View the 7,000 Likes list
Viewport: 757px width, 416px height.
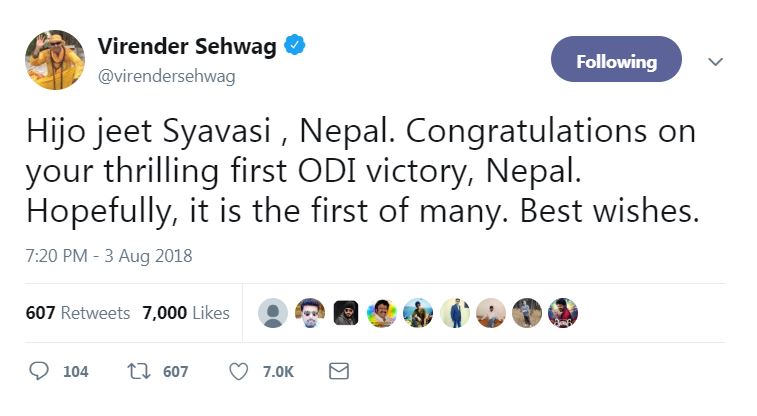186,313
